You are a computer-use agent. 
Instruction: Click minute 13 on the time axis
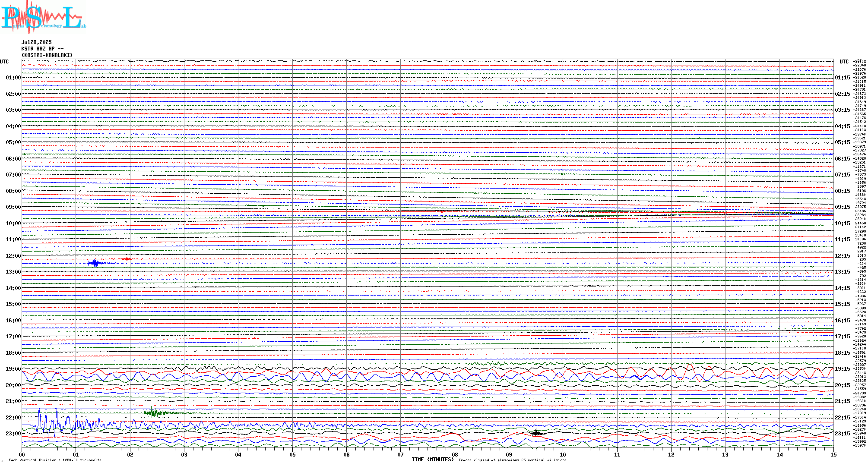[725, 454]
